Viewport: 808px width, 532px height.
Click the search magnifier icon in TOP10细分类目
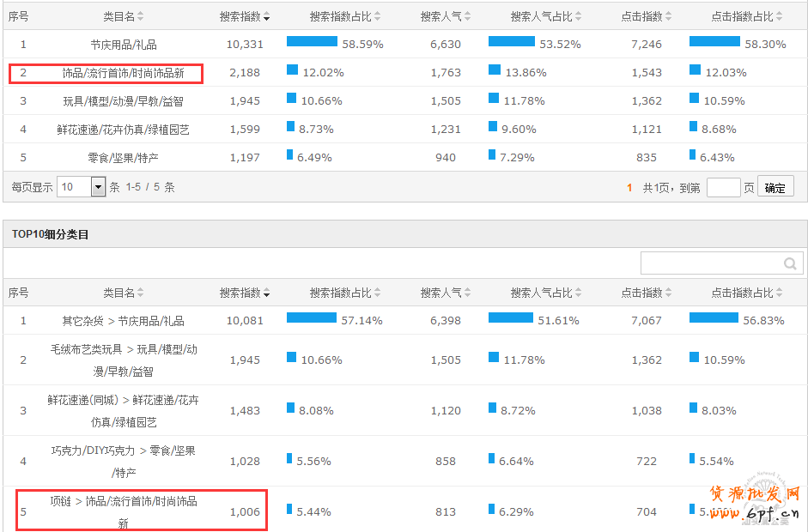pos(790,264)
